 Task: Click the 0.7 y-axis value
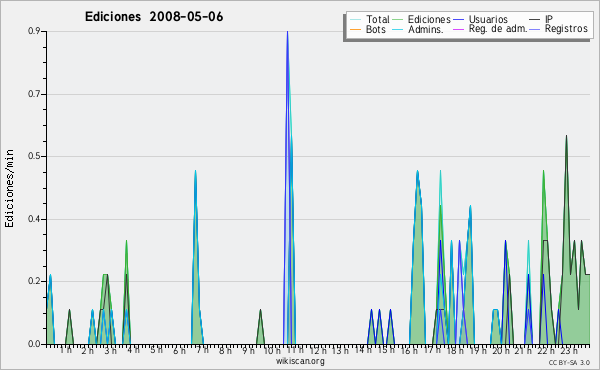(x=34, y=94)
